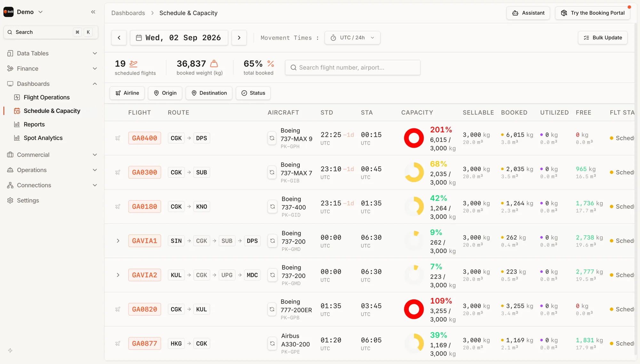The height and width of the screenshot is (364, 640).
Task: Open the Reports dashboard
Action: 34,124
